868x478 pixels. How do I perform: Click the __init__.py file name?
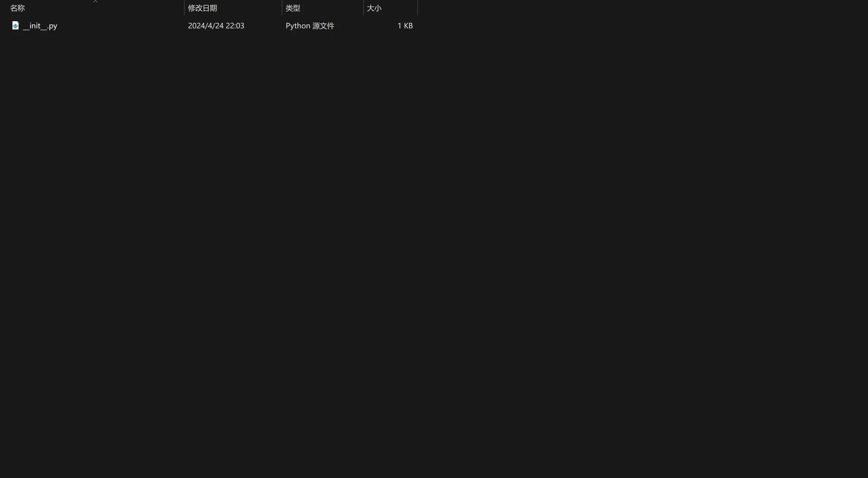pos(40,26)
